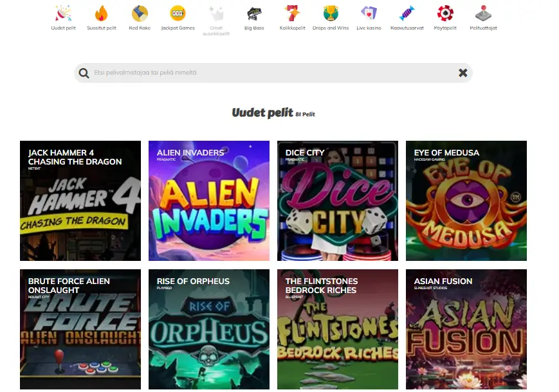
Task: Open the Eye of Medusa game
Action: click(x=466, y=200)
